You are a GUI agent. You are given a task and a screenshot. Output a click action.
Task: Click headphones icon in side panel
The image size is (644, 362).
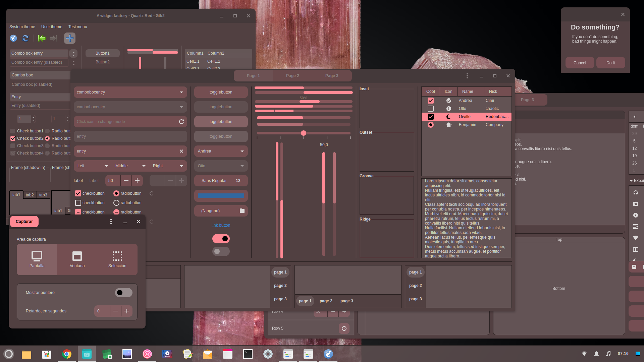(x=636, y=192)
